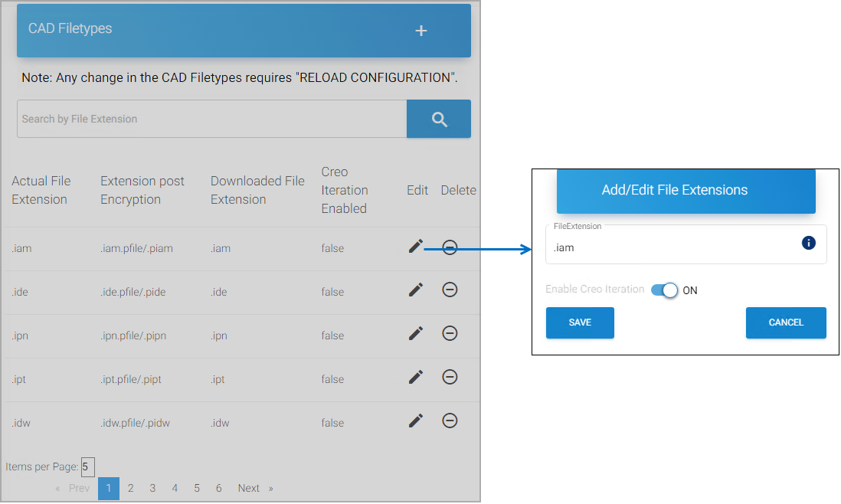Toggle Enable Creo Iteration switch off
This screenshot has width=841, height=504.
[664, 291]
